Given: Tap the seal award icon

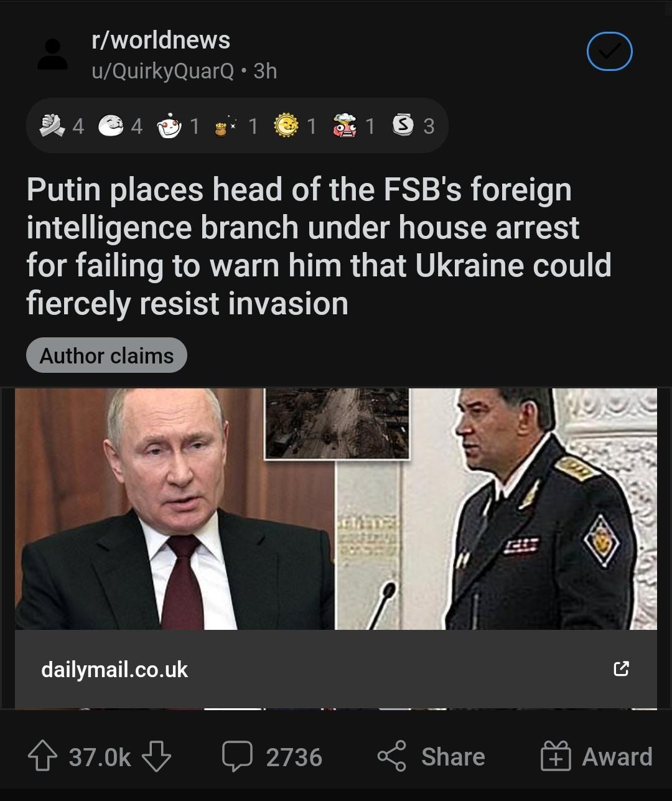Looking at the screenshot, I should click(111, 126).
